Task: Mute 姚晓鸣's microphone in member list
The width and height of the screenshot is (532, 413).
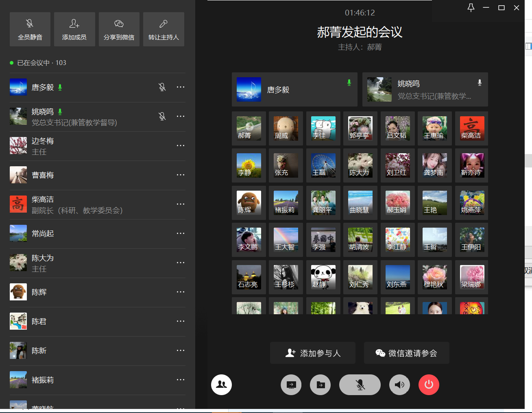Action: 162,116
